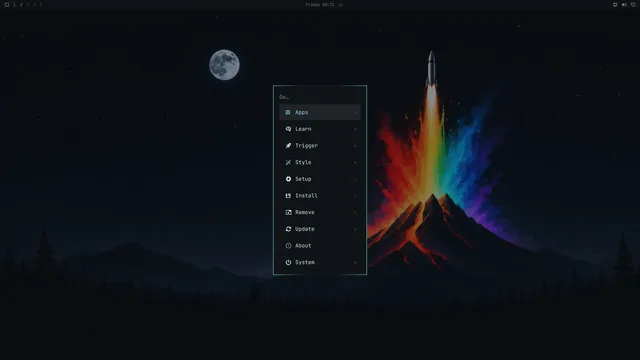Click the top bar icon left of the speaker
Image resolution: width=640 pixels, height=360 pixels.
click(x=615, y=4)
